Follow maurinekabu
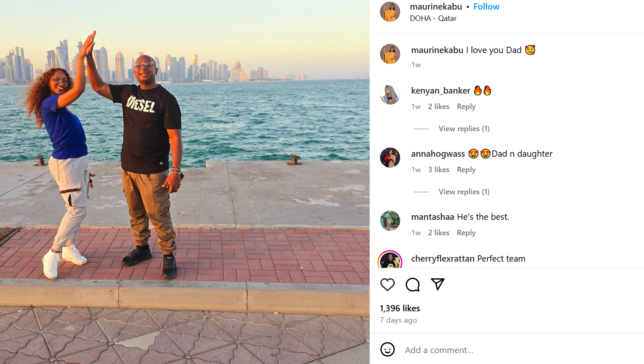Image resolution: width=644 pixels, height=364 pixels. tap(486, 7)
